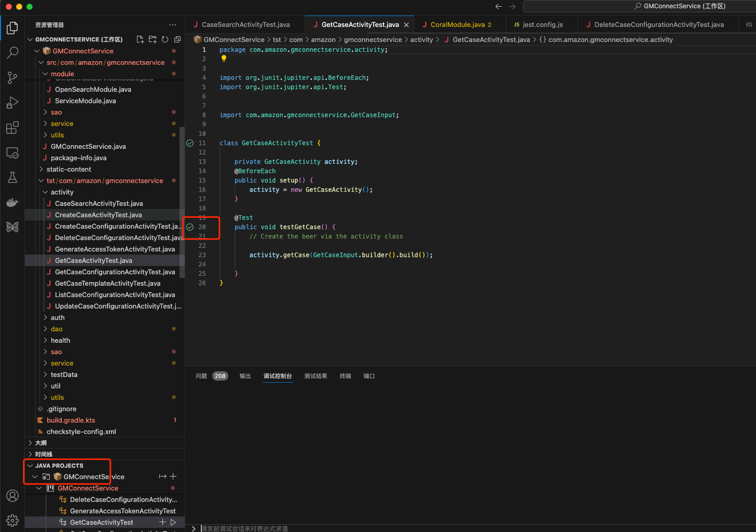Close the GetCaseActivityTest.java tab
The height and width of the screenshot is (532, 756).
tap(406, 25)
